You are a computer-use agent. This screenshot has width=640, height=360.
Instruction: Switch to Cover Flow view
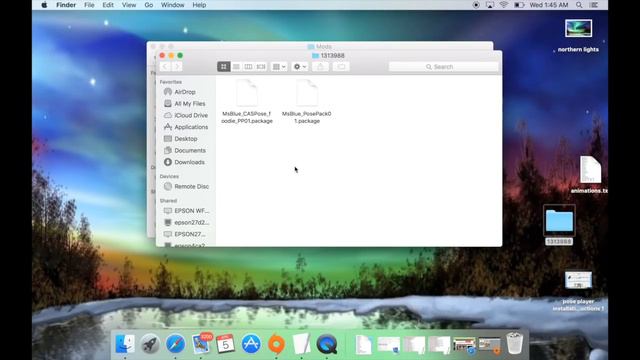(261, 67)
